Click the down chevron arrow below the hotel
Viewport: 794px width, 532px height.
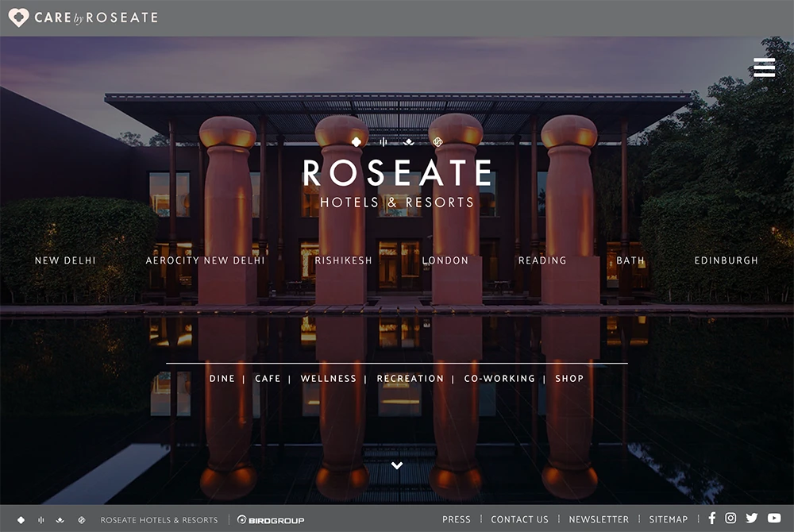(397, 465)
